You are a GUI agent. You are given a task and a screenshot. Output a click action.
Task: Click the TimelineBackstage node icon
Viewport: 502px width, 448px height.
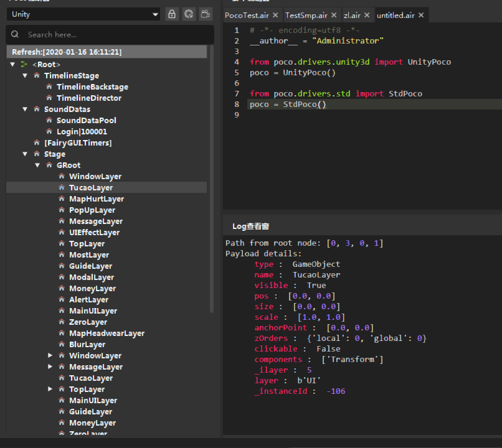click(49, 86)
